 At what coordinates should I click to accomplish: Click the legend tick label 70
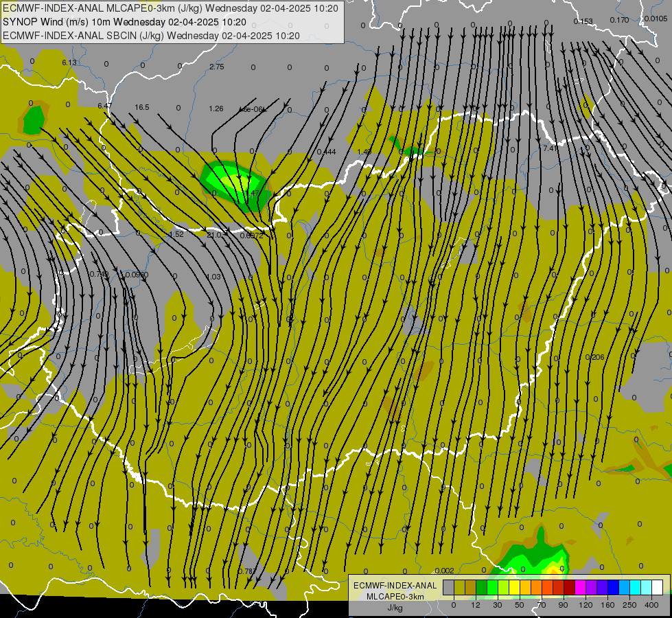(542, 605)
